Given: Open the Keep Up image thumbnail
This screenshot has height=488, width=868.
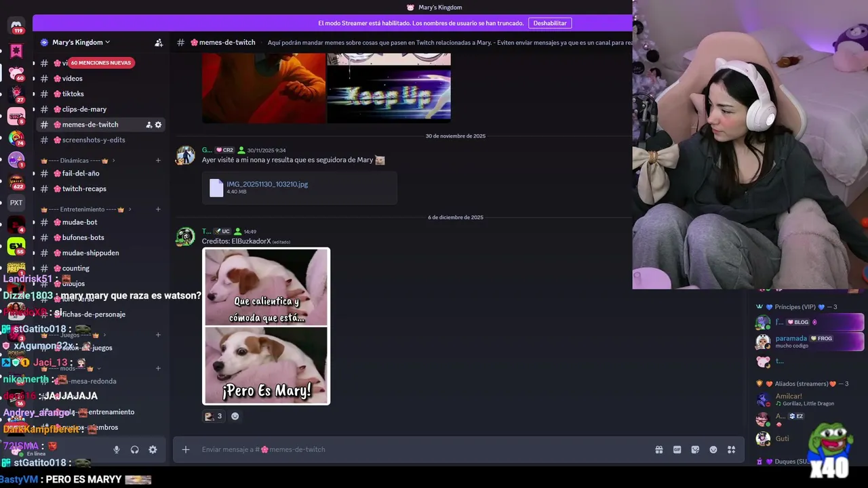Looking at the screenshot, I should (389, 96).
